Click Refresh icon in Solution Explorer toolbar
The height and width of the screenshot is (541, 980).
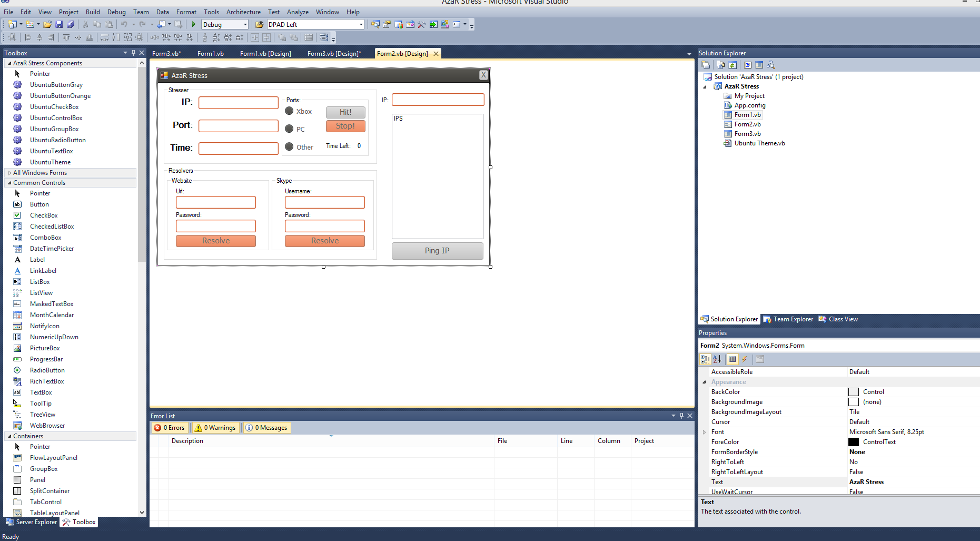coord(732,65)
